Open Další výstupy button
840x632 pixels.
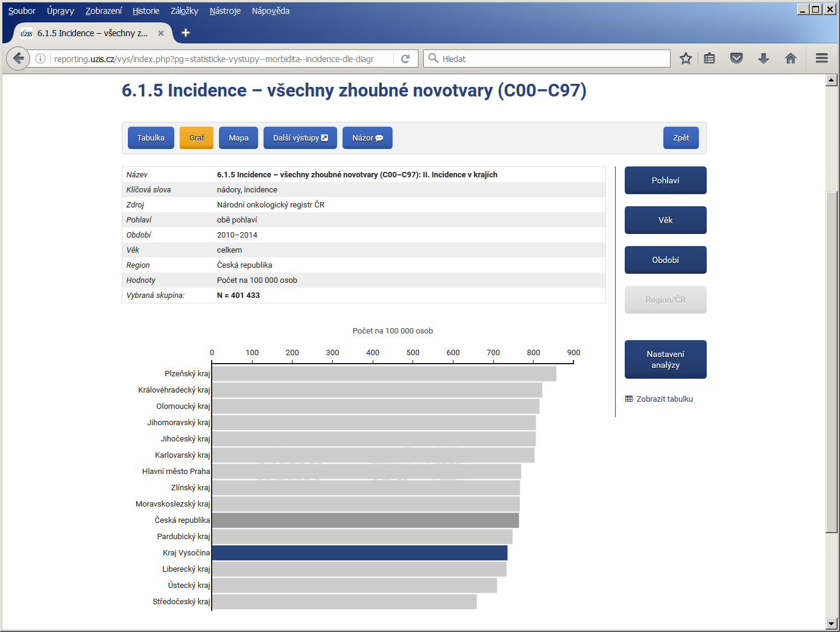pyautogui.click(x=300, y=137)
